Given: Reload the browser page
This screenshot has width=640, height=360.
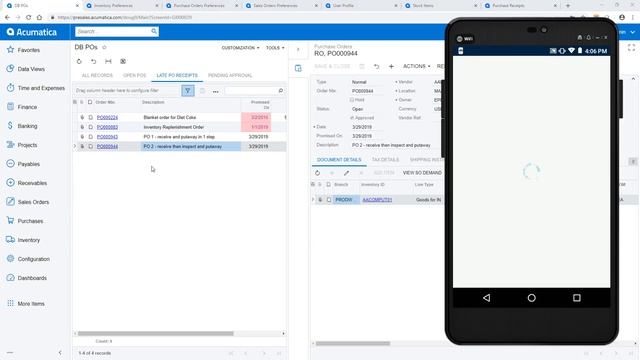Looking at the screenshot, I should 28,18.
